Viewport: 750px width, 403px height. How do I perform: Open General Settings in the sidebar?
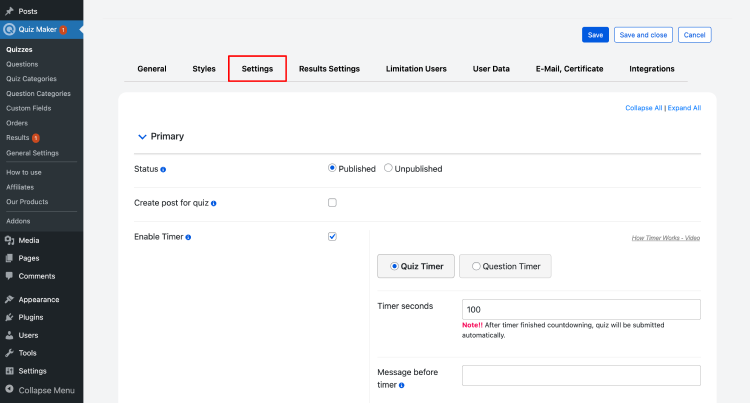pos(32,153)
